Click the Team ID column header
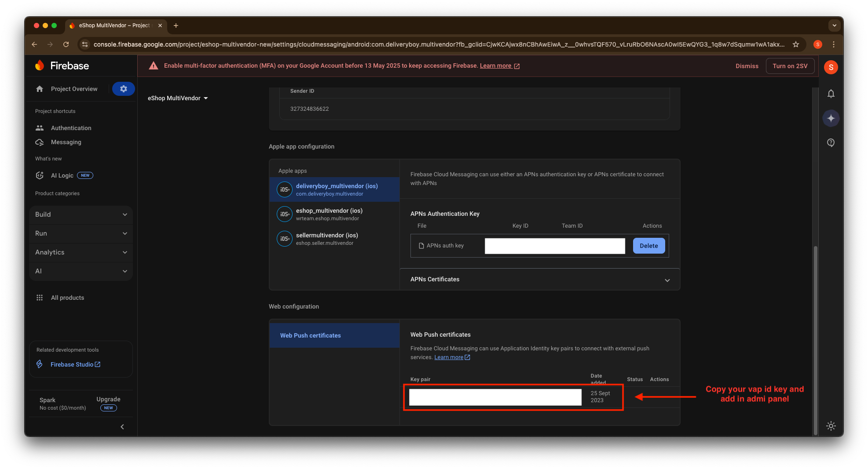 coord(572,226)
